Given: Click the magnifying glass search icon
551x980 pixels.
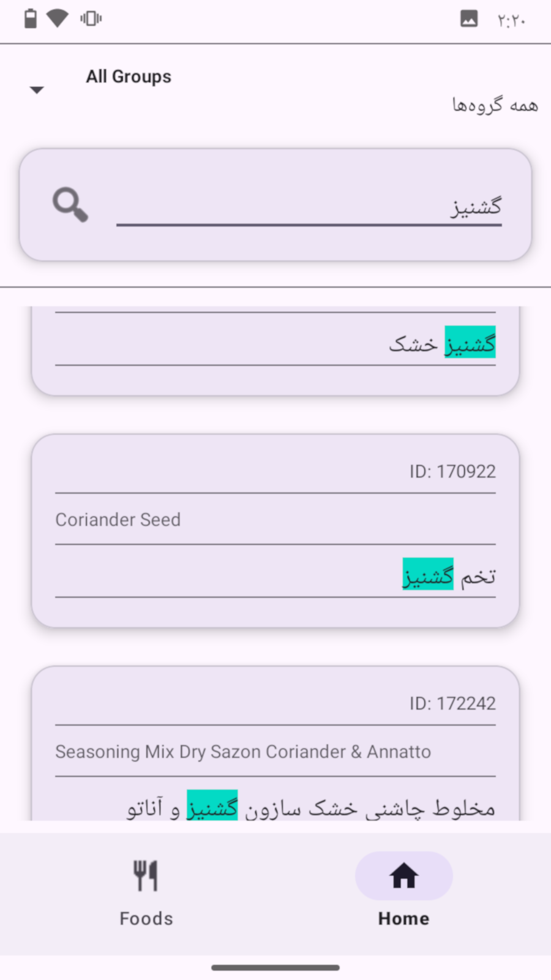Looking at the screenshot, I should coord(70,205).
